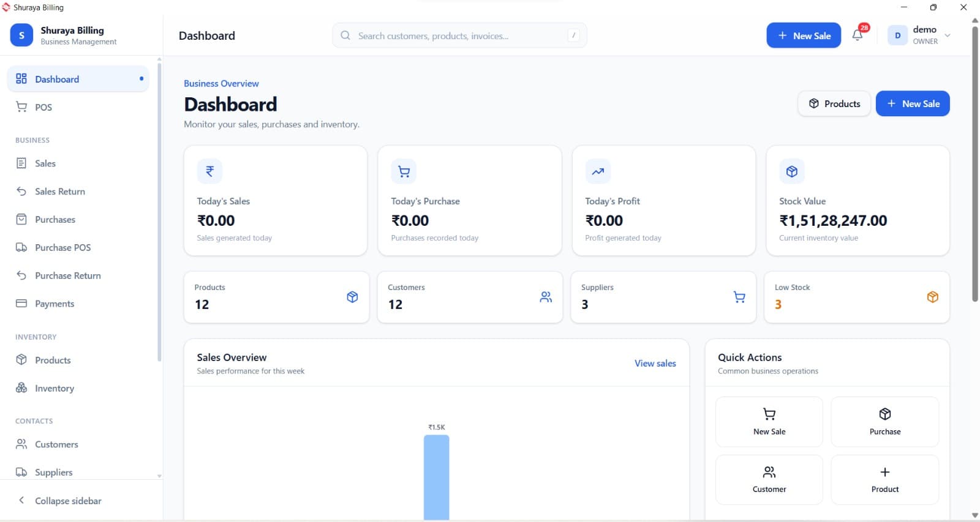Click the orange box icon in Low Stock card

[933, 297]
